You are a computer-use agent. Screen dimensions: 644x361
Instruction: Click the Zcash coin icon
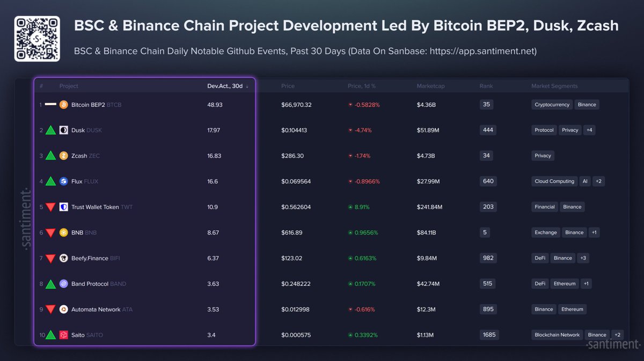[x=63, y=156]
